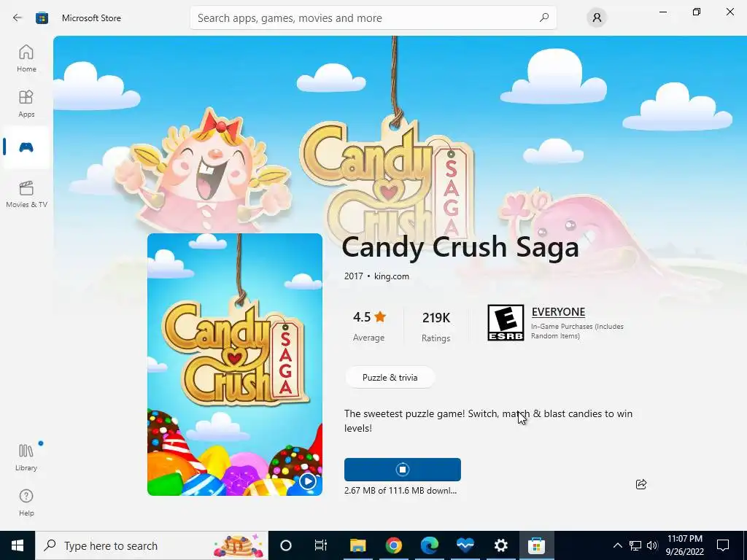
Task: Click the search apps input field
Action: tap(373, 18)
